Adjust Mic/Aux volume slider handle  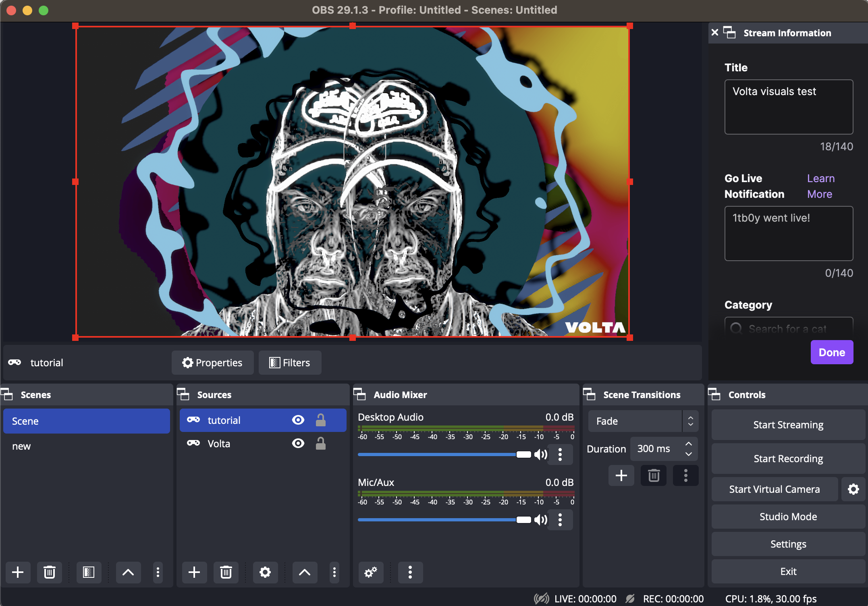(523, 520)
